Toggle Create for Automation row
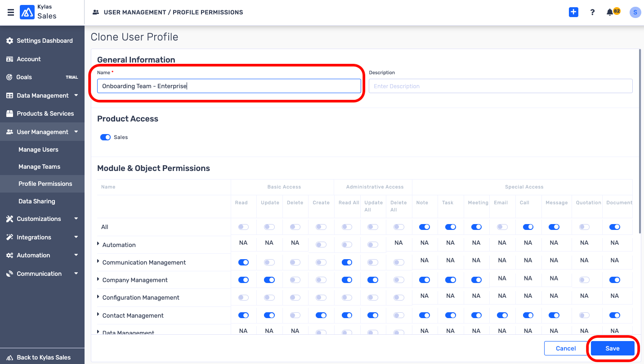 (321, 245)
